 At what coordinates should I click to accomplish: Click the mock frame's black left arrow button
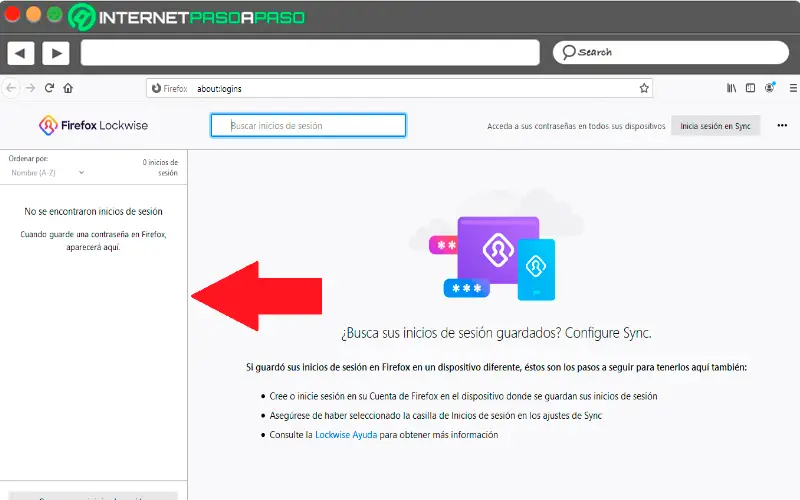click(21, 53)
